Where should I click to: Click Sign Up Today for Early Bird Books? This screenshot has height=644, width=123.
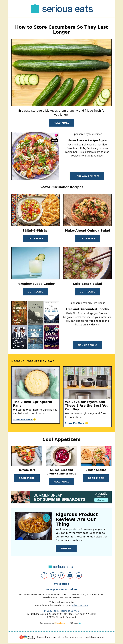[x=87, y=345]
